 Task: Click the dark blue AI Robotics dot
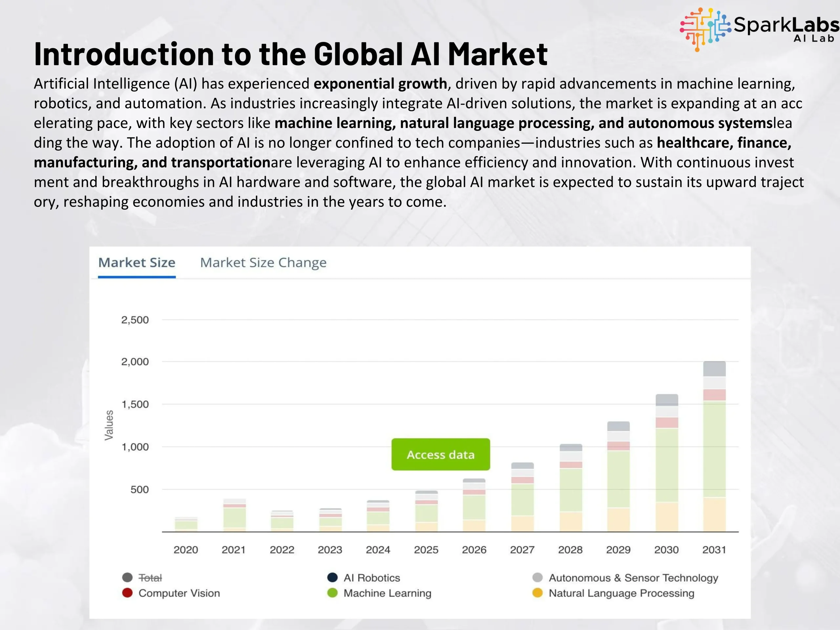tap(332, 577)
